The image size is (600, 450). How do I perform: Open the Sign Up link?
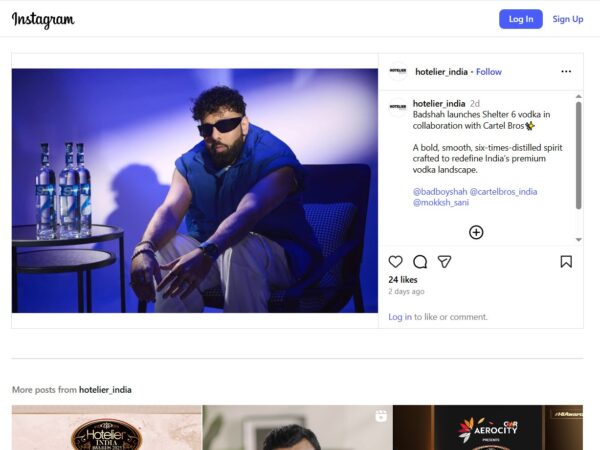[567, 19]
